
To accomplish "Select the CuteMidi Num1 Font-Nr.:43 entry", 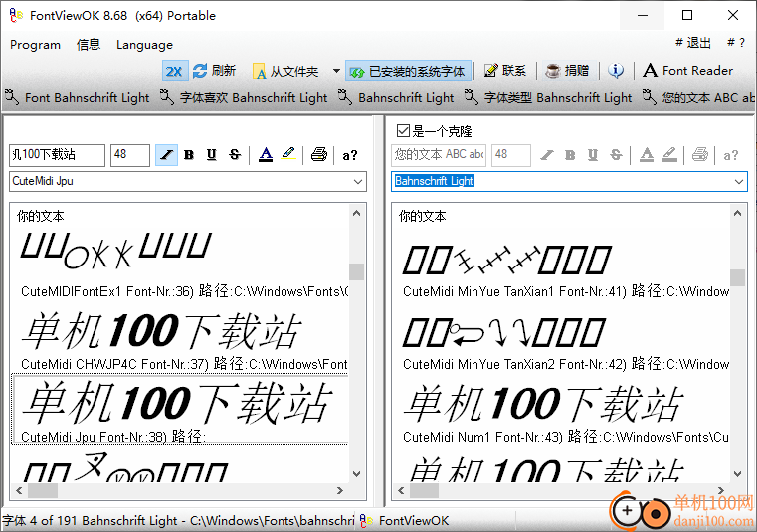I will click(561, 411).
